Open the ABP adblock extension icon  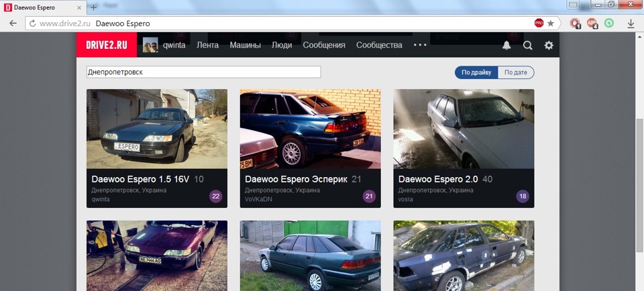tap(592, 23)
